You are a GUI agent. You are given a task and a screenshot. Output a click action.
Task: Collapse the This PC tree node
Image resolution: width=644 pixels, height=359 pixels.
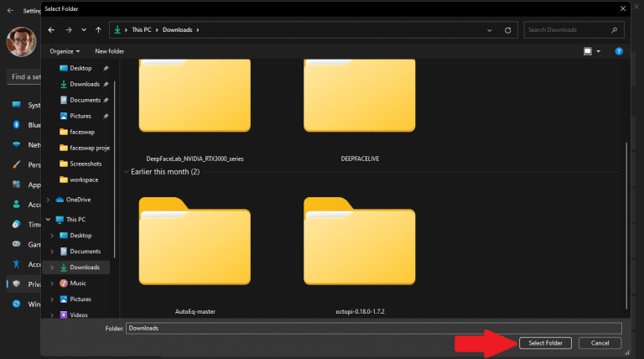click(x=48, y=220)
